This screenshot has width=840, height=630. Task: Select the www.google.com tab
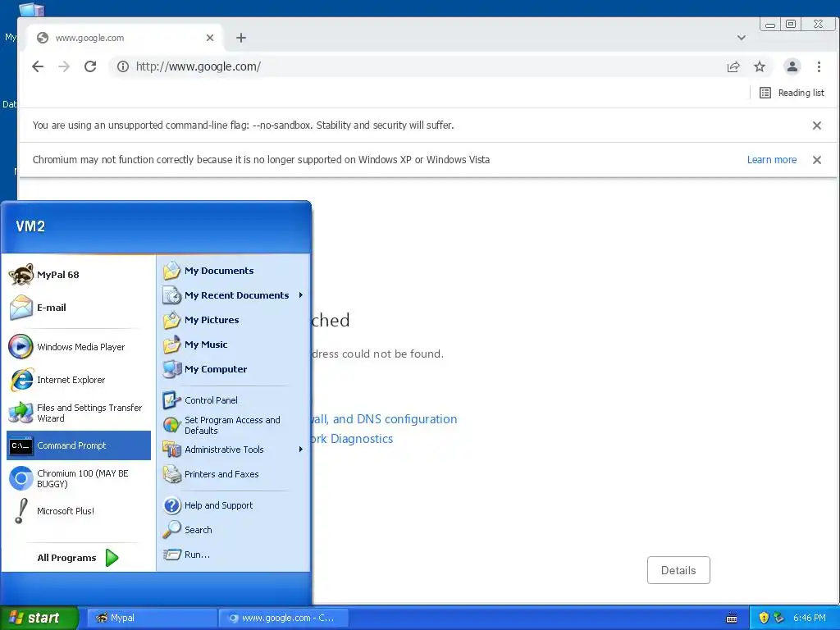125,38
